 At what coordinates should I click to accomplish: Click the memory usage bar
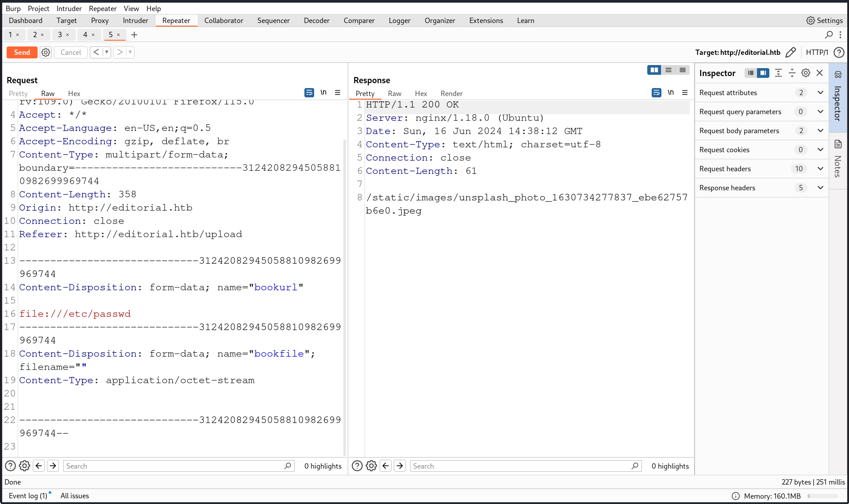(x=823, y=496)
